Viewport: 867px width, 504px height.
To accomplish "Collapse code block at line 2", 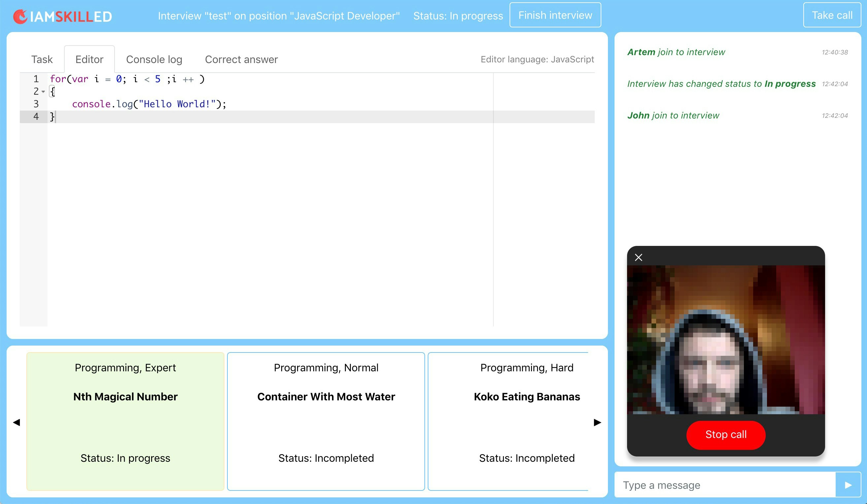I will [x=43, y=91].
